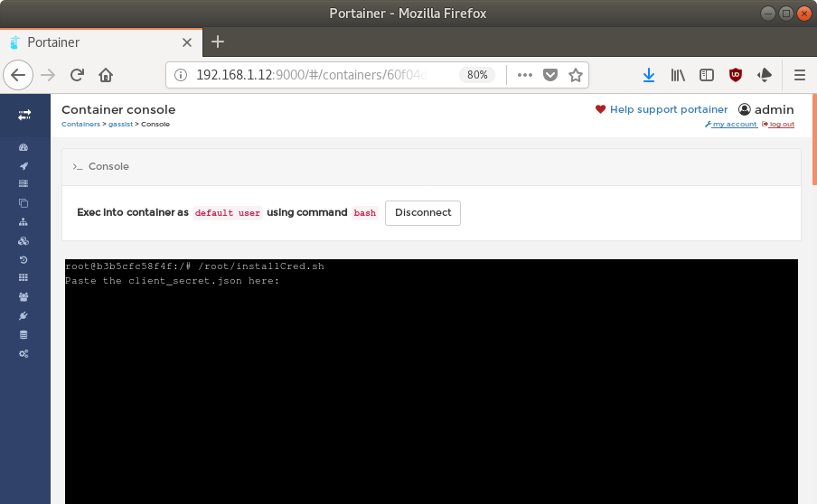Disconnect from the container console
Image resolution: width=817 pixels, height=504 pixels.
[423, 213]
